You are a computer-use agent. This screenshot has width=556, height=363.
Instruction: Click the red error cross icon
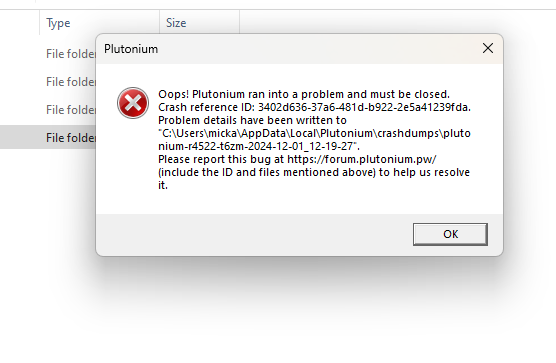133,103
